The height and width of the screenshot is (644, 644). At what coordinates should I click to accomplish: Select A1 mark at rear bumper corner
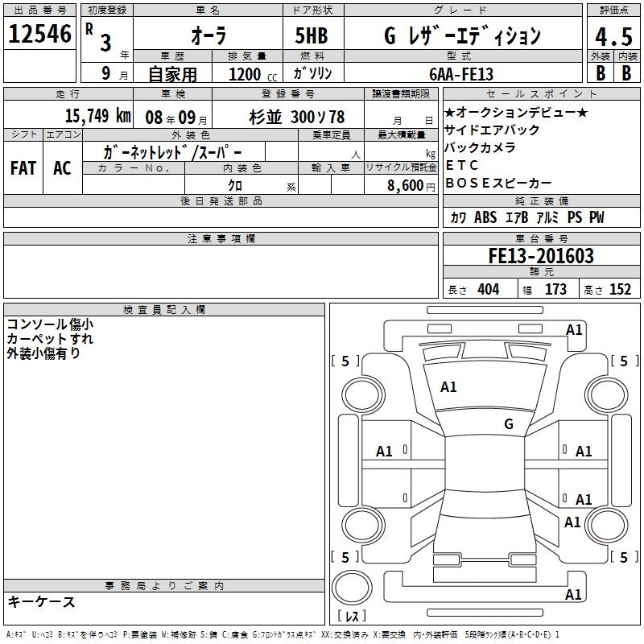coord(573,594)
